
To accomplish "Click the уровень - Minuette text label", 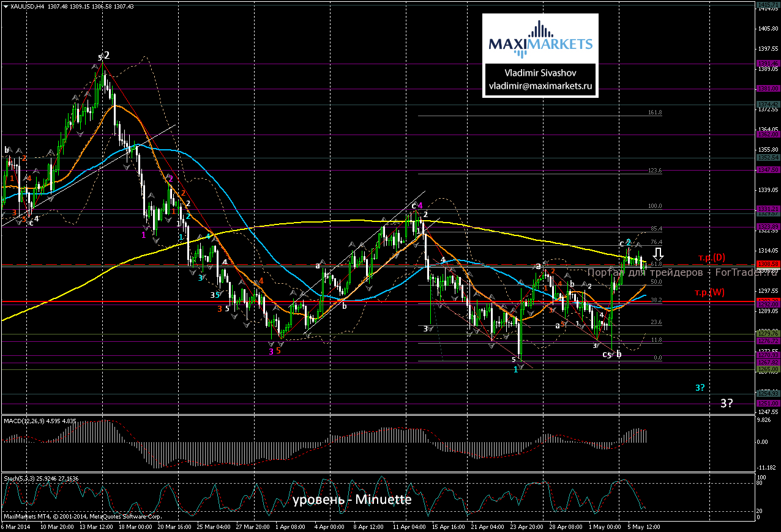I will pos(351,500).
